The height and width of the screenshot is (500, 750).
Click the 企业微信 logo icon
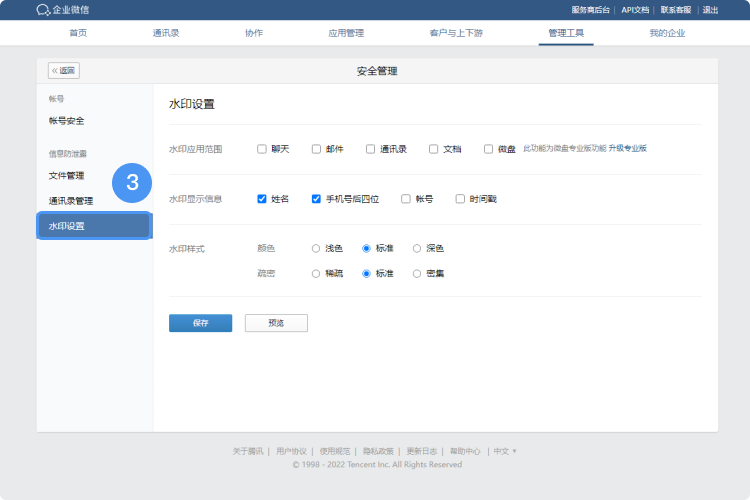43,10
